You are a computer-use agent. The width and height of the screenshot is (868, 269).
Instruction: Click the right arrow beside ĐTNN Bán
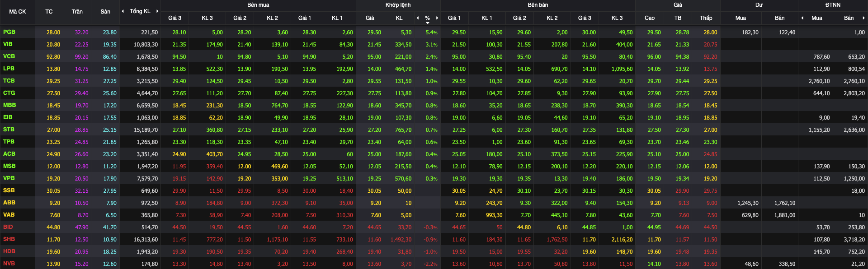pyautogui.click(x=863, y=18)
